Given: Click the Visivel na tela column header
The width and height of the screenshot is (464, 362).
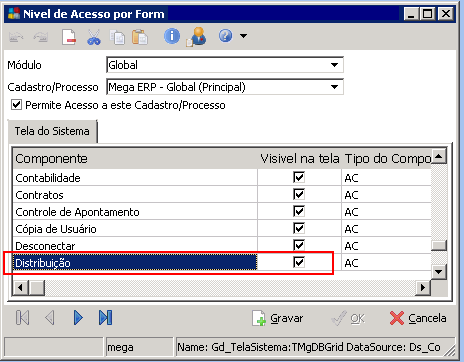Looking at the screenshot, I should pos(300,158).
